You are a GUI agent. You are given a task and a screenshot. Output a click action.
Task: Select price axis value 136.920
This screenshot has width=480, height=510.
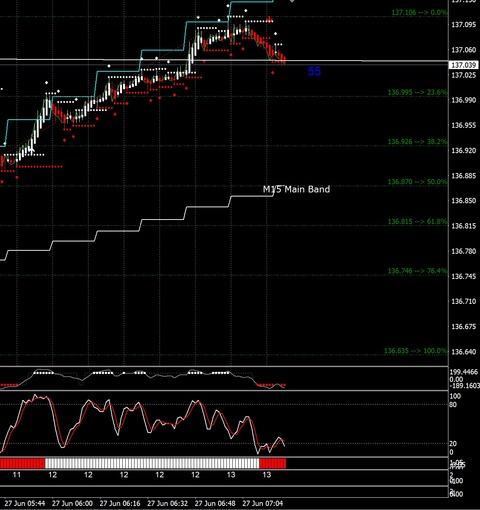[464, 151]
